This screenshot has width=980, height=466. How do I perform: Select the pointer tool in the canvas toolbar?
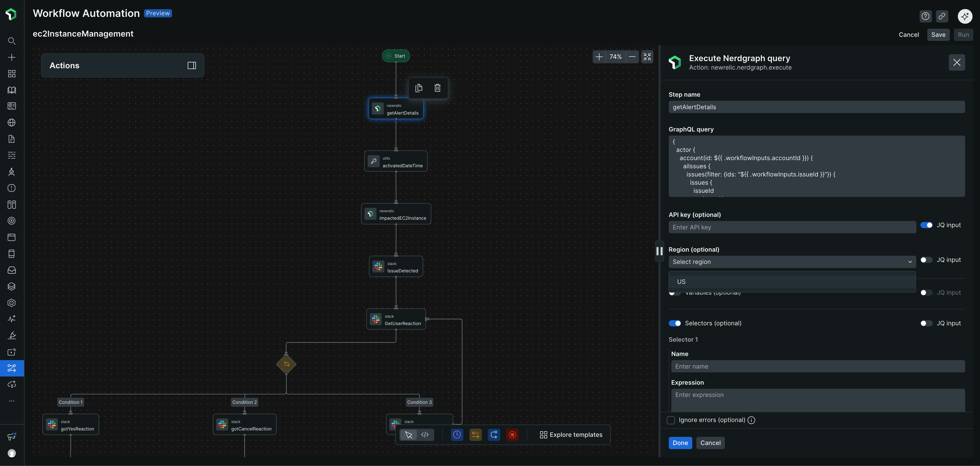click(x=409, y=435)
